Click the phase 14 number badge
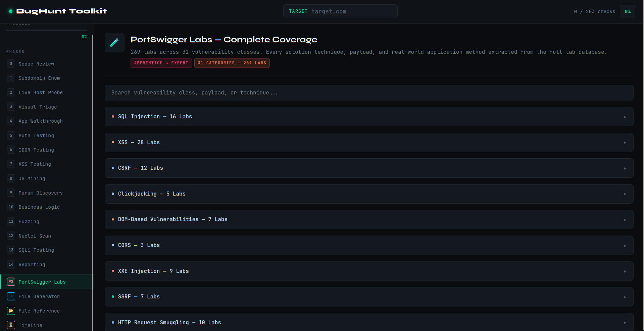Viewport: 644px width, 331px height. 11,264
